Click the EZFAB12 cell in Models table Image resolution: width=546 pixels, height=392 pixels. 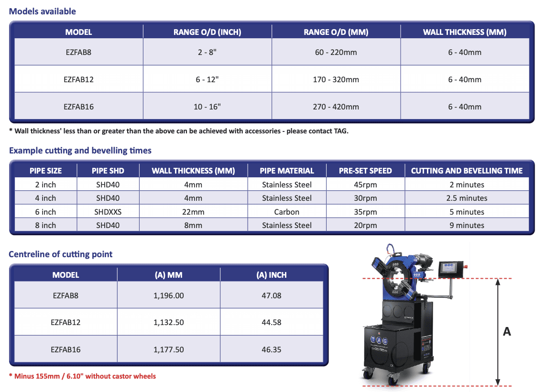pos(78,79)
